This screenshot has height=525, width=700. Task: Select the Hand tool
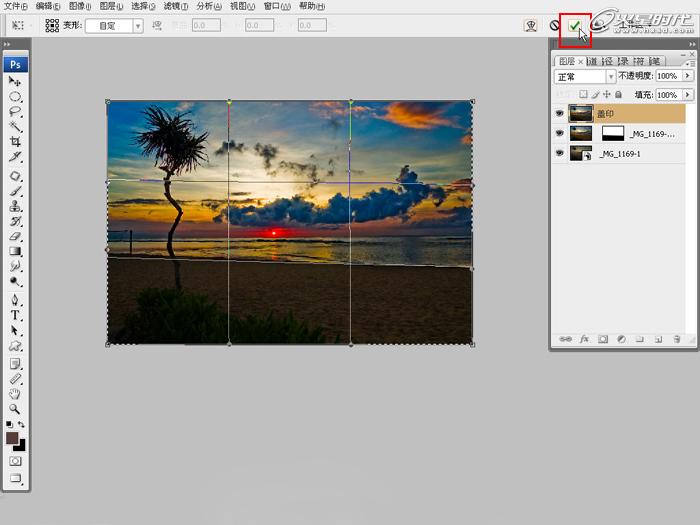[x=15, y=394]
